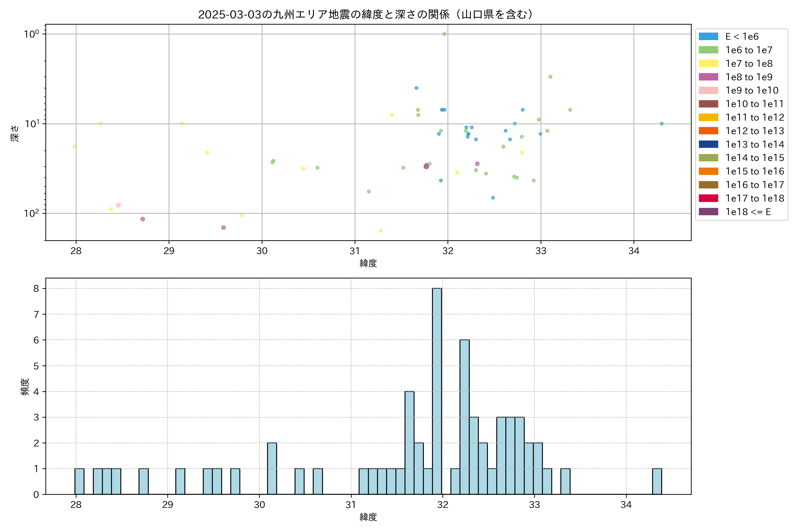Click the two-count histogram bar near latitude 30
Screen dimensions: 798x532
pos(272,468)
